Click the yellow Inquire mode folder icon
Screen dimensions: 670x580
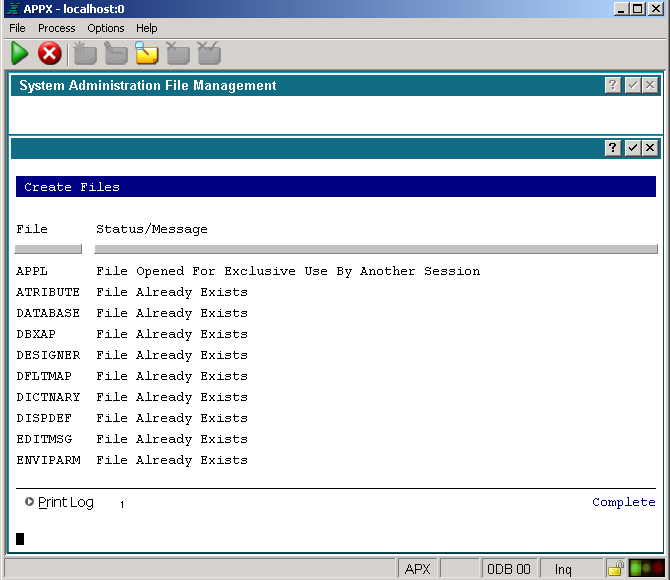147,53
